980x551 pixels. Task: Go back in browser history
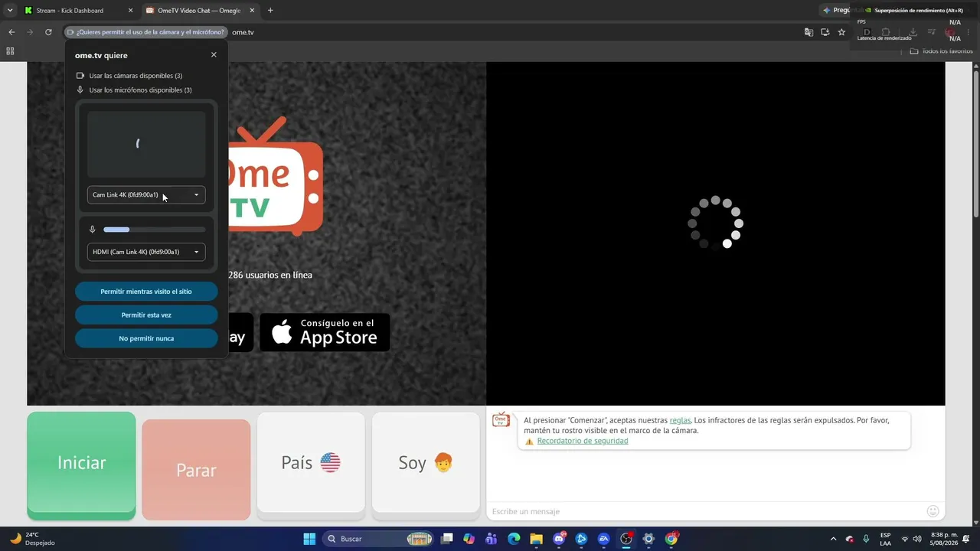(11, 32)
